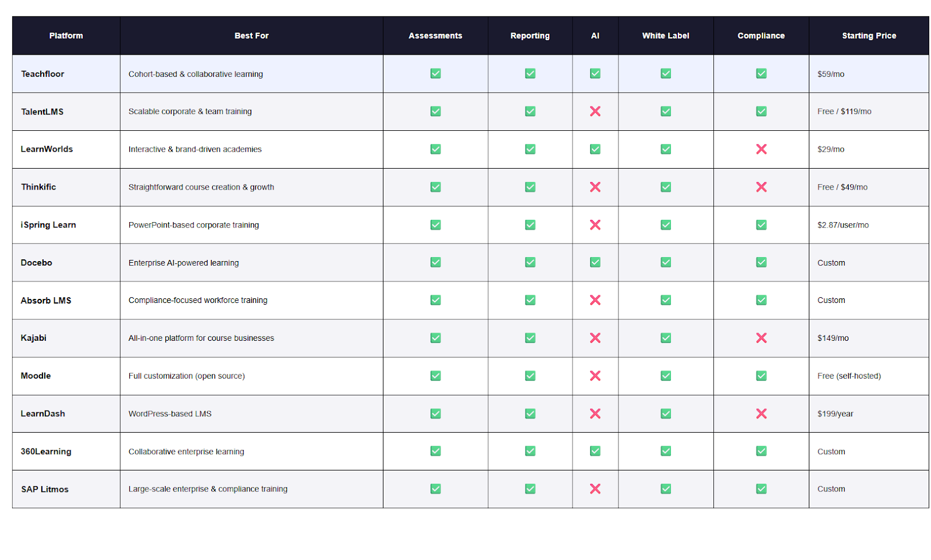Click the Best For column header
This screenshot has width=931, height=560.
pos(251,35)
